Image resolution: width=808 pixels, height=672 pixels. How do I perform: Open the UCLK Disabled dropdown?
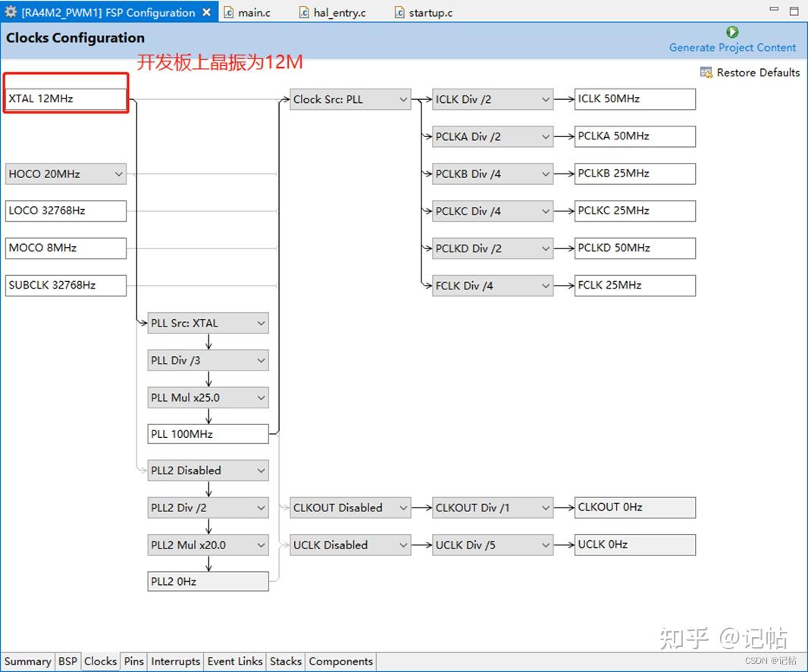click(x=402, y=545)
